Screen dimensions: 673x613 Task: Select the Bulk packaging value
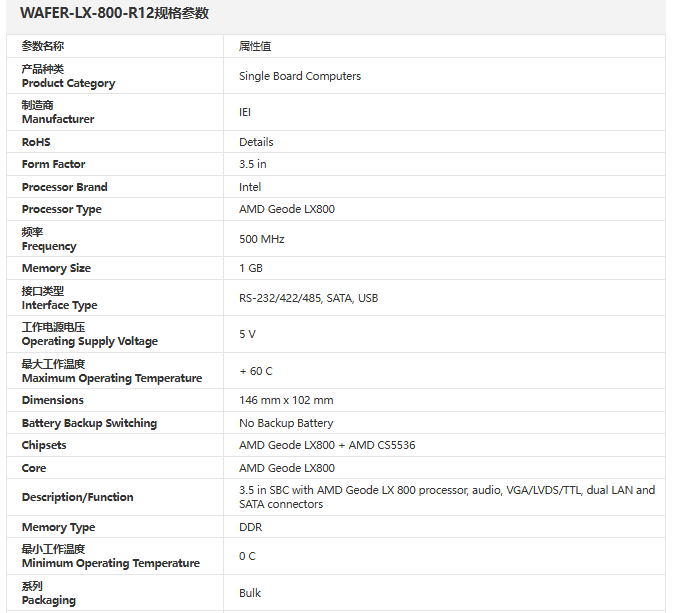tap(250, 593)
